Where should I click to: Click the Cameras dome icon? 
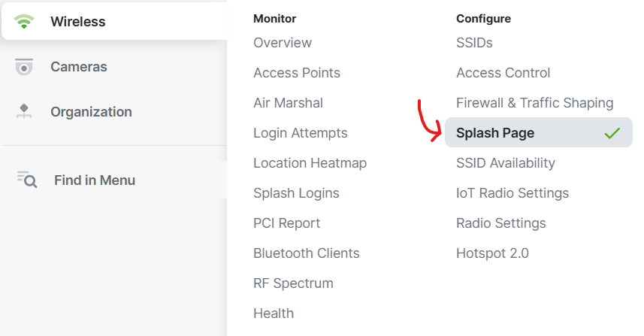click(24, 67)
